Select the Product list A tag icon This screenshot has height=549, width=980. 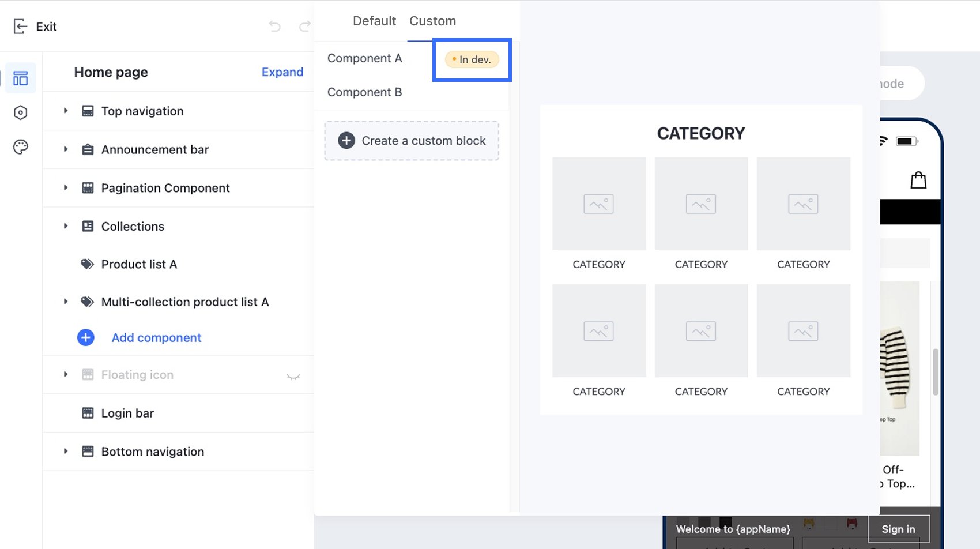[87, 264]
